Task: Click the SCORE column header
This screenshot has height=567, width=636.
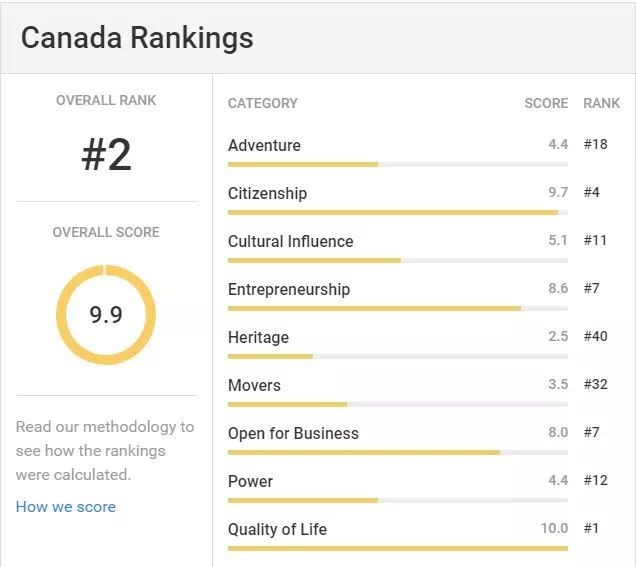Action: [x=546, y=103]
